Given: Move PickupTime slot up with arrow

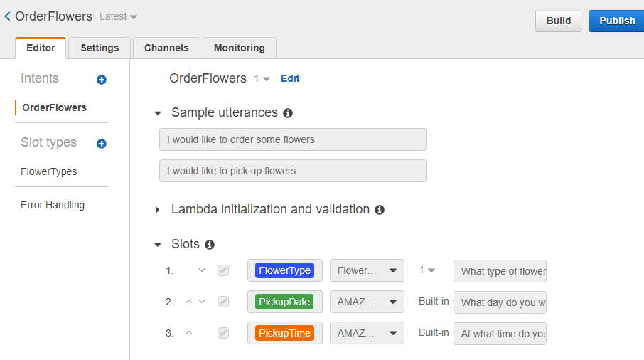Looking at the screenshot, I should 189,332.
